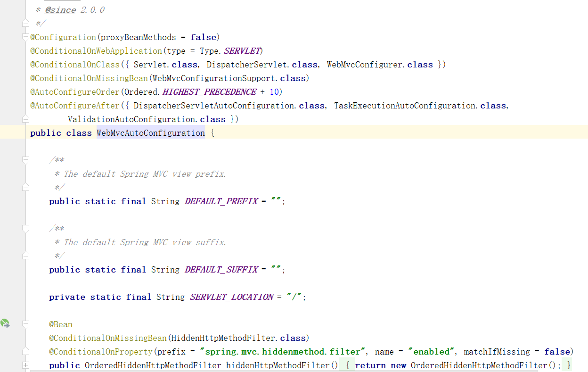This screenshot has width=588, height=372.
Task: Click OrderedHiddenHttpMethodFilter after 'return new'
Action: [x=479, y=365]
